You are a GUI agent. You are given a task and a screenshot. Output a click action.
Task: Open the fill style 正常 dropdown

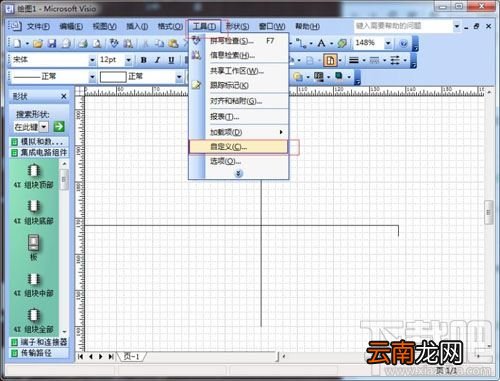point(179,77)
